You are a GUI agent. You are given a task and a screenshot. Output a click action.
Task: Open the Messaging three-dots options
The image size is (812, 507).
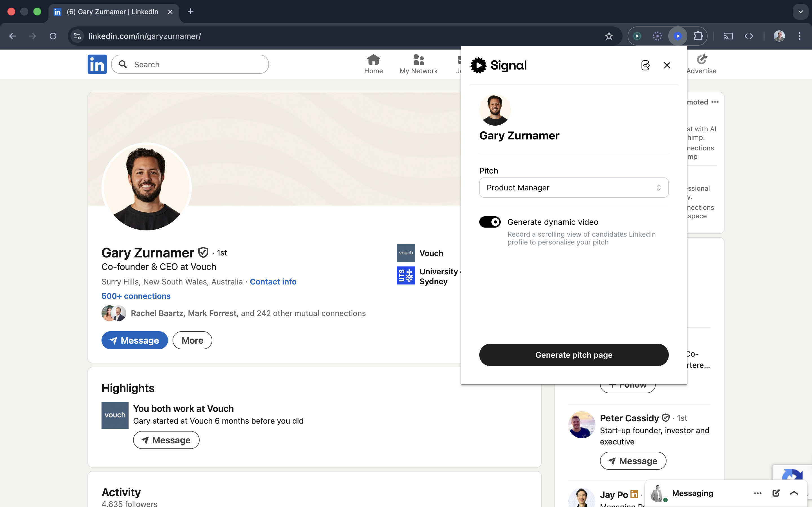pos(758,493)
